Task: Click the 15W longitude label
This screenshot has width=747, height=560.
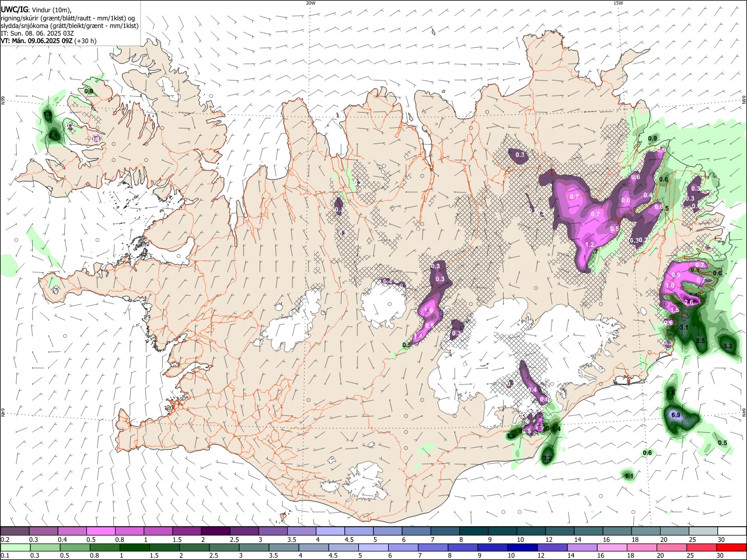Action: pyautogui.click(x=618, y=3)
